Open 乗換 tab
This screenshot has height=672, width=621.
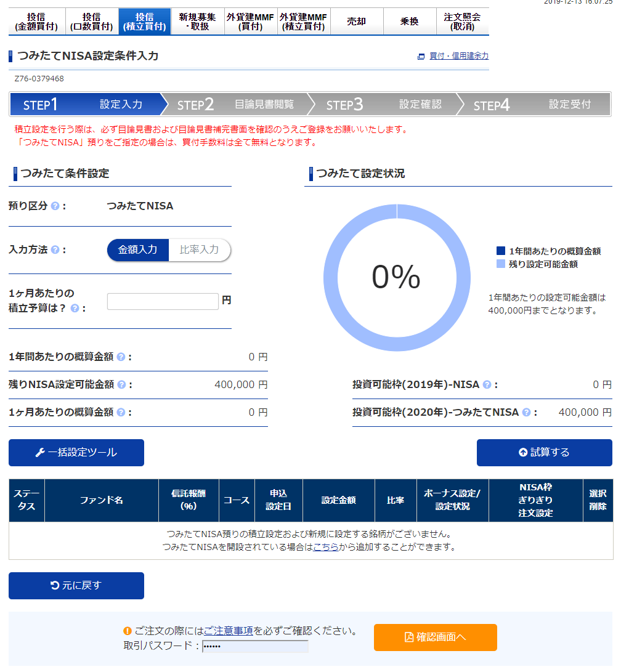tap(410, 22)
